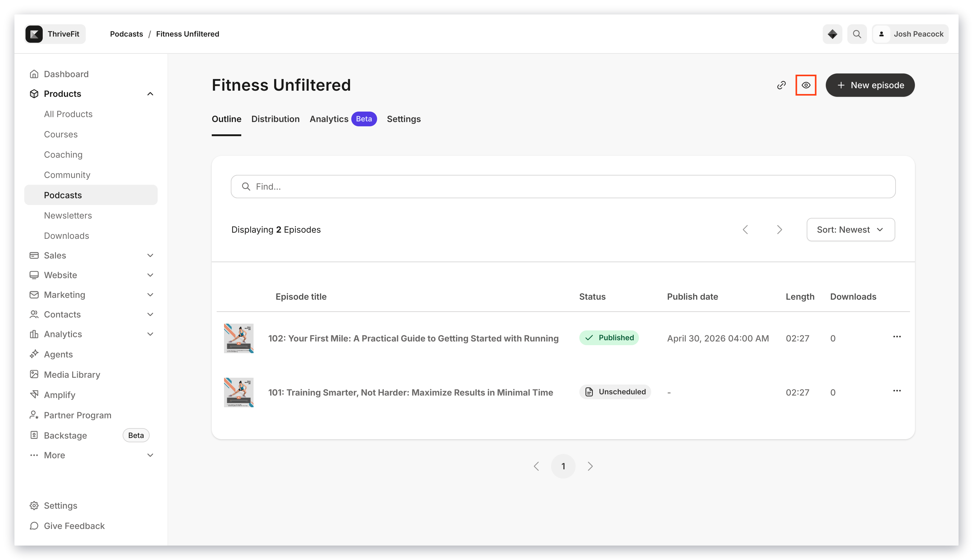Open the Sort: Newest dropdown
Screen dimensions: 973x560
(x=850, y=230)
